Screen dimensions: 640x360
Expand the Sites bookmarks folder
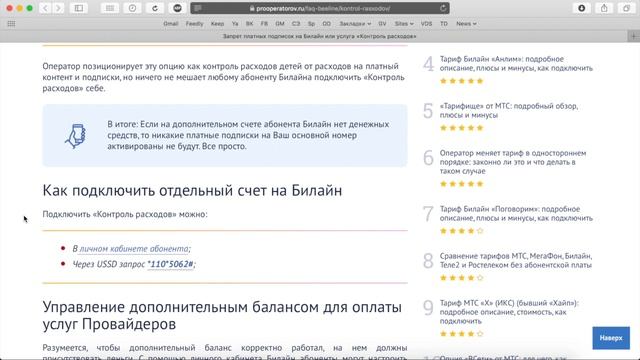pyautogui.click(x=404, y=24)
